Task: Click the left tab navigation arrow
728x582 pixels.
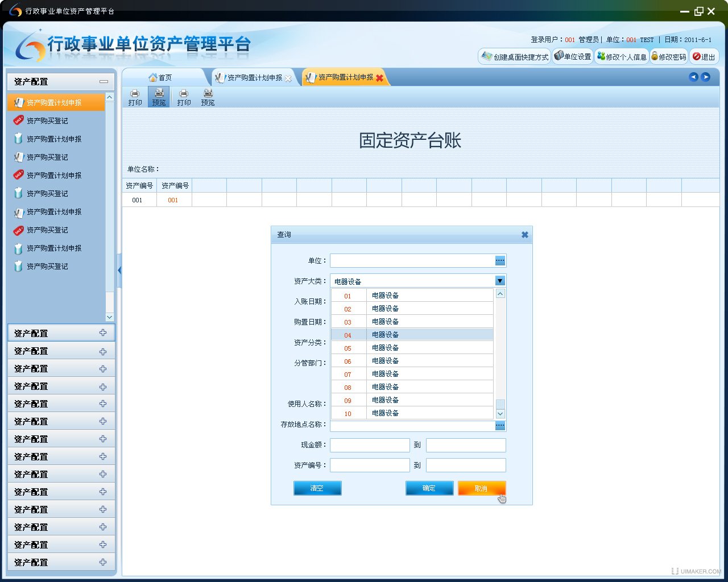Action: coord(693,77)
